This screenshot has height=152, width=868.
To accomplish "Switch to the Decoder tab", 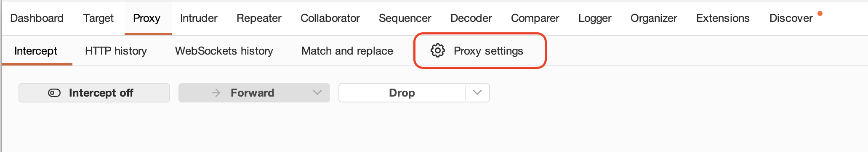I will pyautogui.click(x=471, y=18).
